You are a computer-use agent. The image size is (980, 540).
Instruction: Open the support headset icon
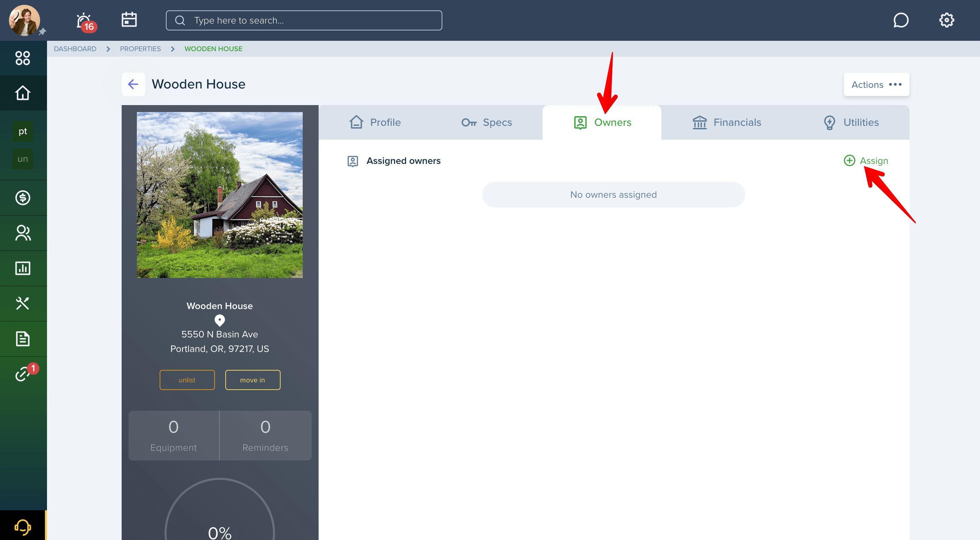(x=23, y=527)
